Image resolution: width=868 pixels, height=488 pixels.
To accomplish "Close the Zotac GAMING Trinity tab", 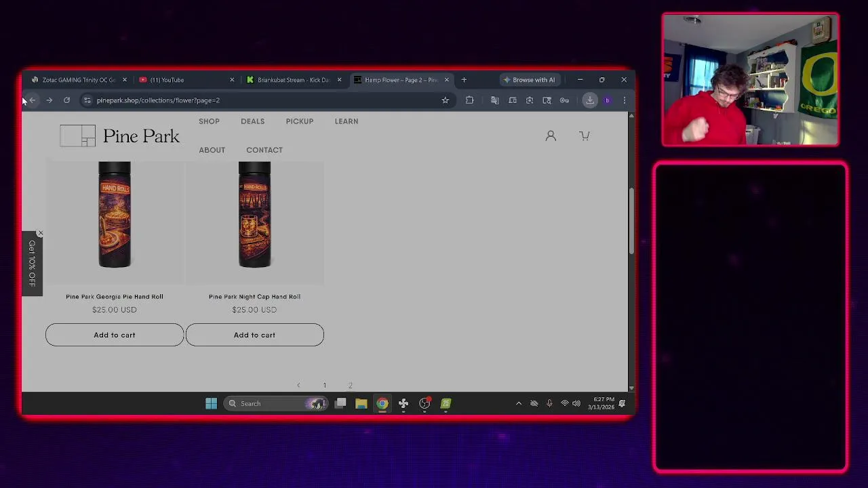I will (x=124, y=80).
